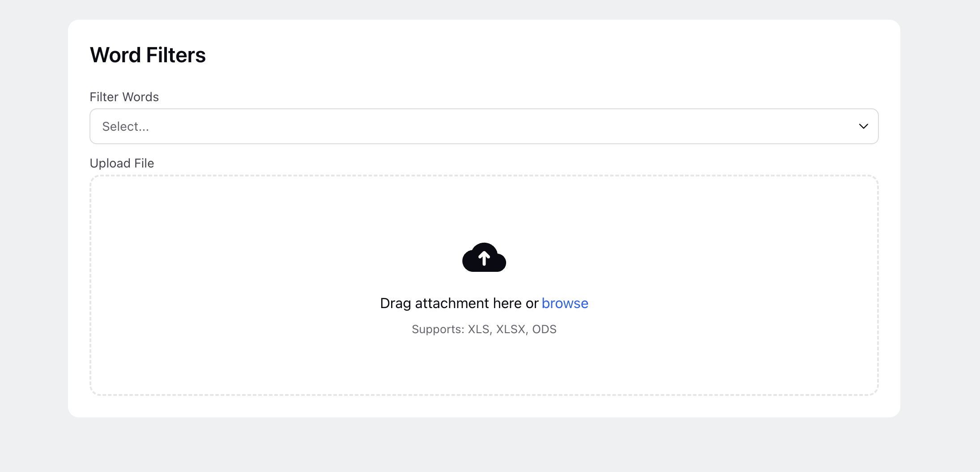The height and width of the screenshot is (472, 980).
Task: Click the Upload File label
Action: pos(122,163)
